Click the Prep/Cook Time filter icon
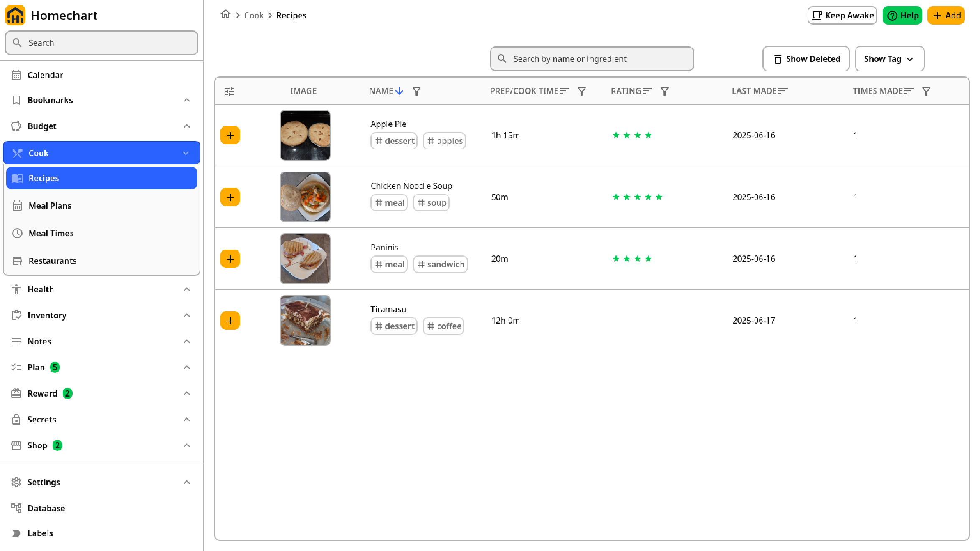980x551 pixels. coord(582,91)
